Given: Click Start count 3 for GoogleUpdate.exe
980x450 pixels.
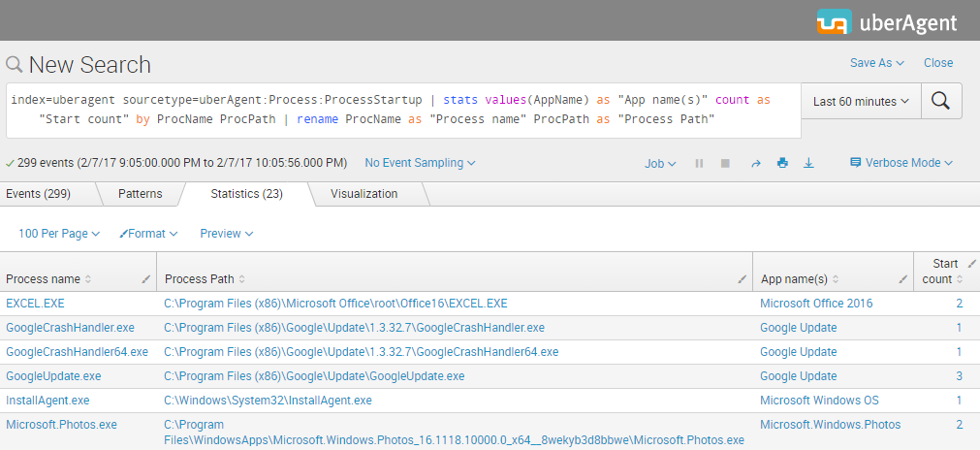Looking at the screenshot, I should click(x=960, y=376).
